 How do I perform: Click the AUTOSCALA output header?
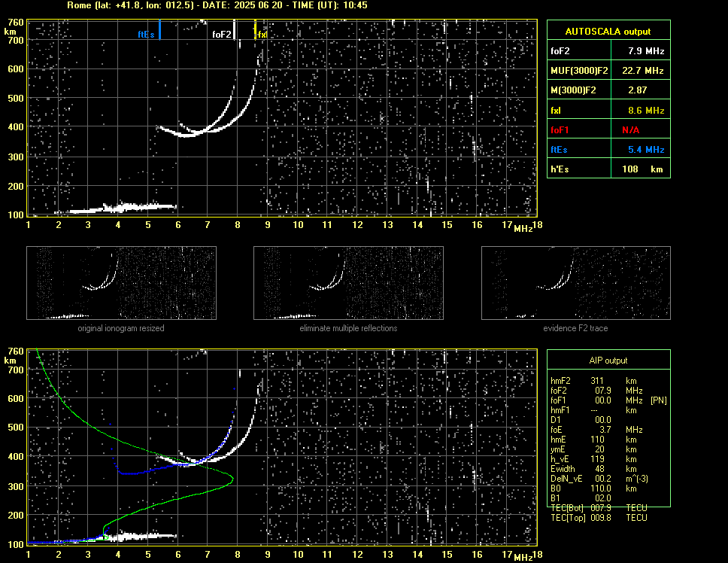tap(608, 32)
